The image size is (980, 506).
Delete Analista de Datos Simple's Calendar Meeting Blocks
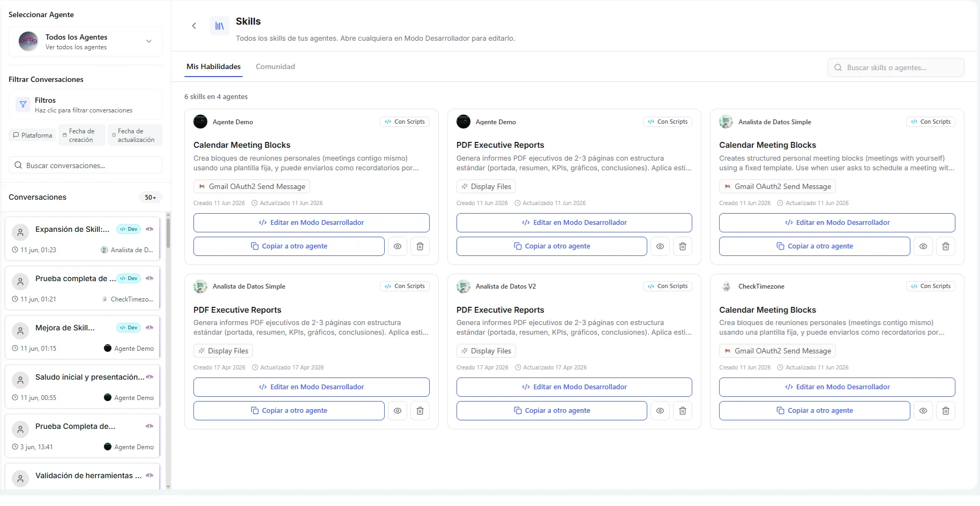tap(946, 246)
